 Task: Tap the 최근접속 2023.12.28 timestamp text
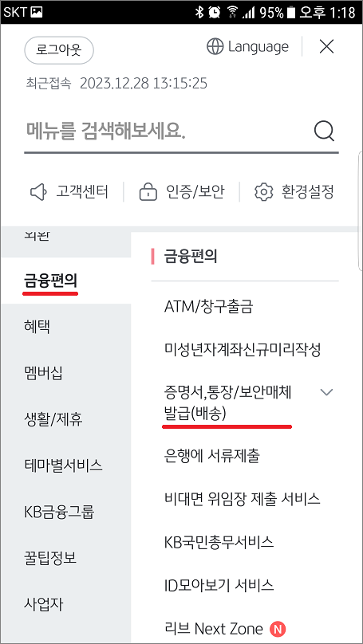pyautogui.click(x=116, y=84)
